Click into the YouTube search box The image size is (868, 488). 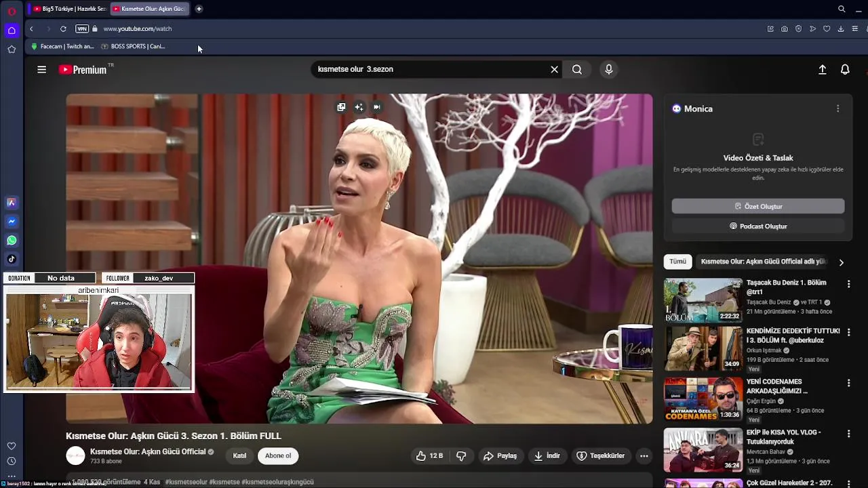tap(431, 69)
